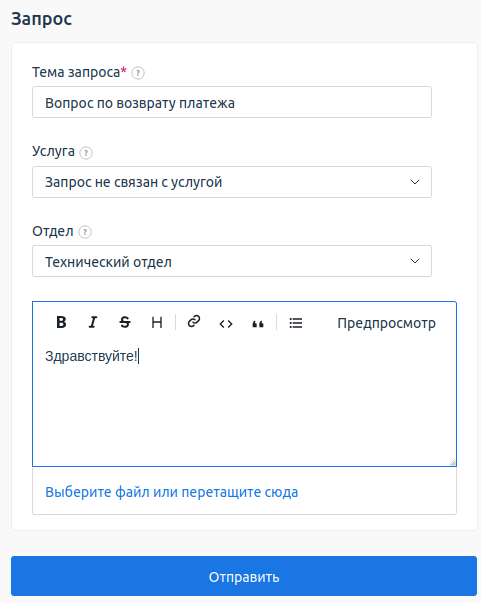
Task: Switch to Предпросмотр preview mode
Action: pos(386,323)
